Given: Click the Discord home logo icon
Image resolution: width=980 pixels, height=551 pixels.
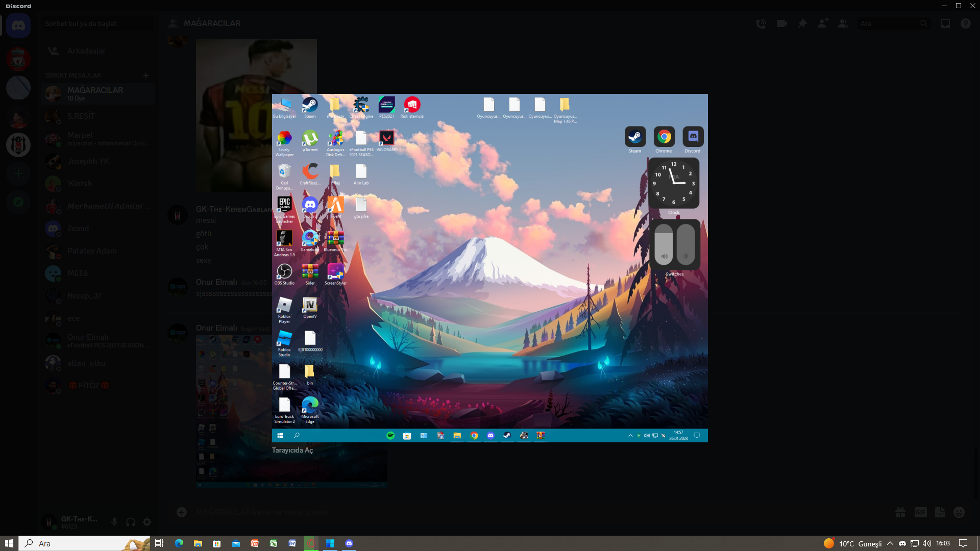Looking at the screenshot, I should coord(18,26).
